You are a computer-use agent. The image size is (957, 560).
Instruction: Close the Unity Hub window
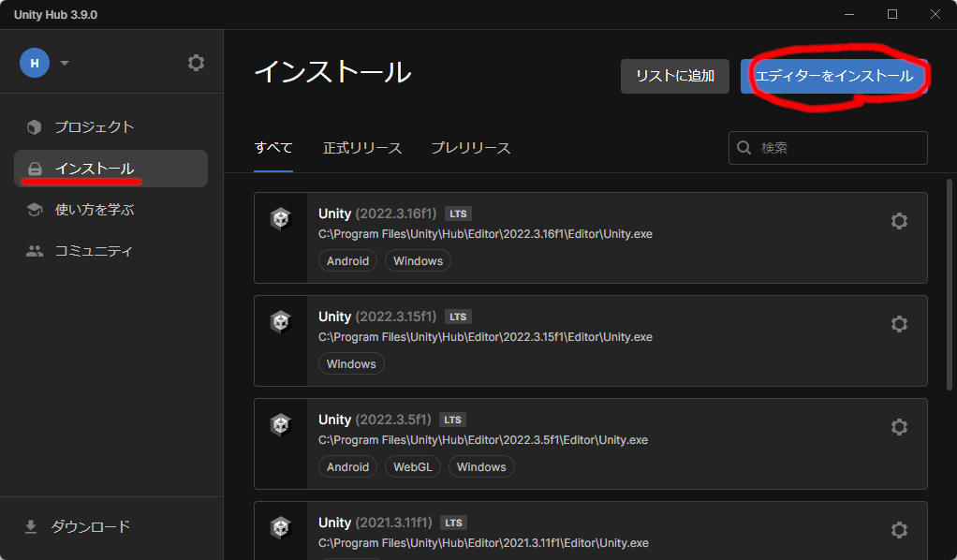(x=935, y=14)
